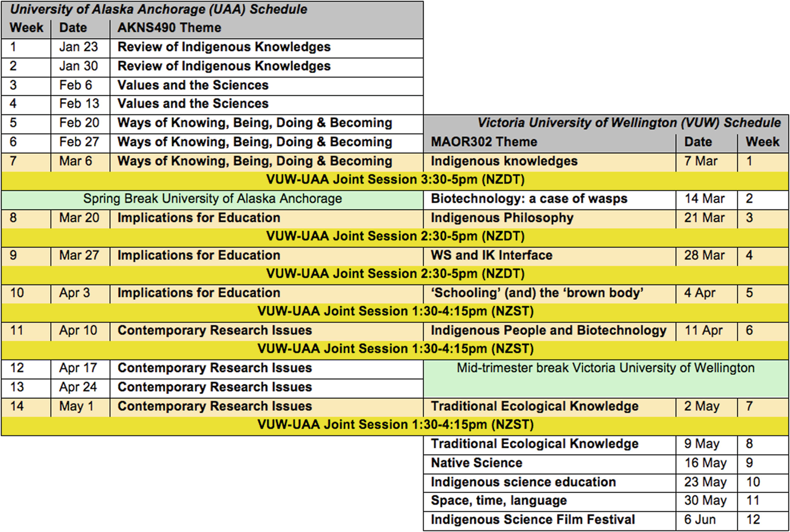The height and width of the screenshot is (532, 790).
Task: Click 'Indigenous Science Film Festival' theme cell
Action: (549, 521)
